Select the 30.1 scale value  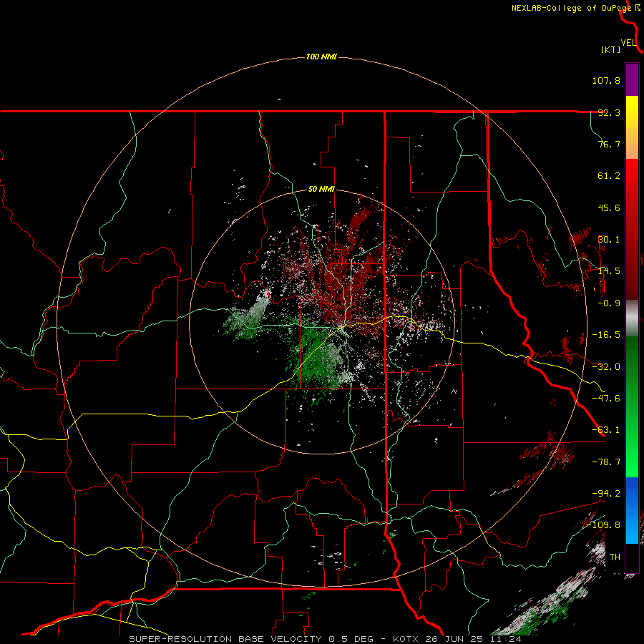609,240
